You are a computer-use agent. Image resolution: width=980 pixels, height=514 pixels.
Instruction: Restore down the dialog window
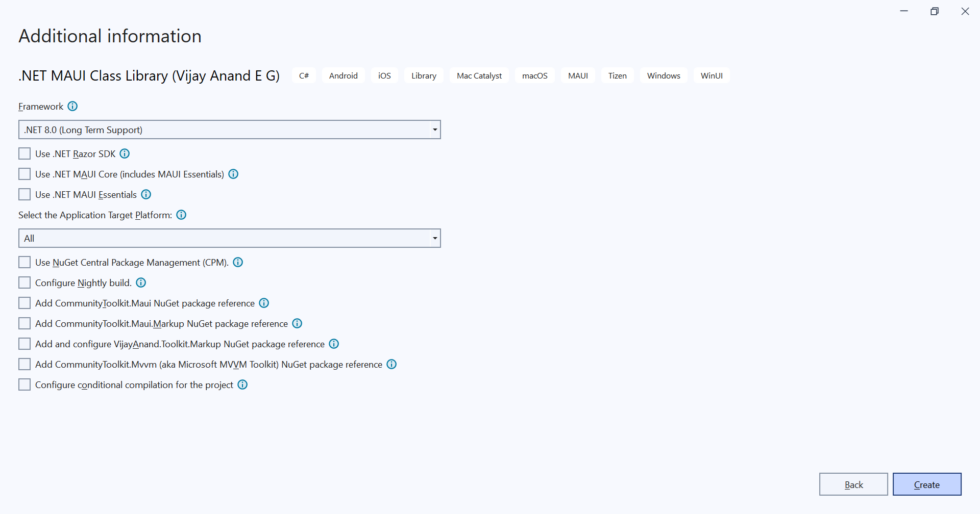click(x=935, y=11)
